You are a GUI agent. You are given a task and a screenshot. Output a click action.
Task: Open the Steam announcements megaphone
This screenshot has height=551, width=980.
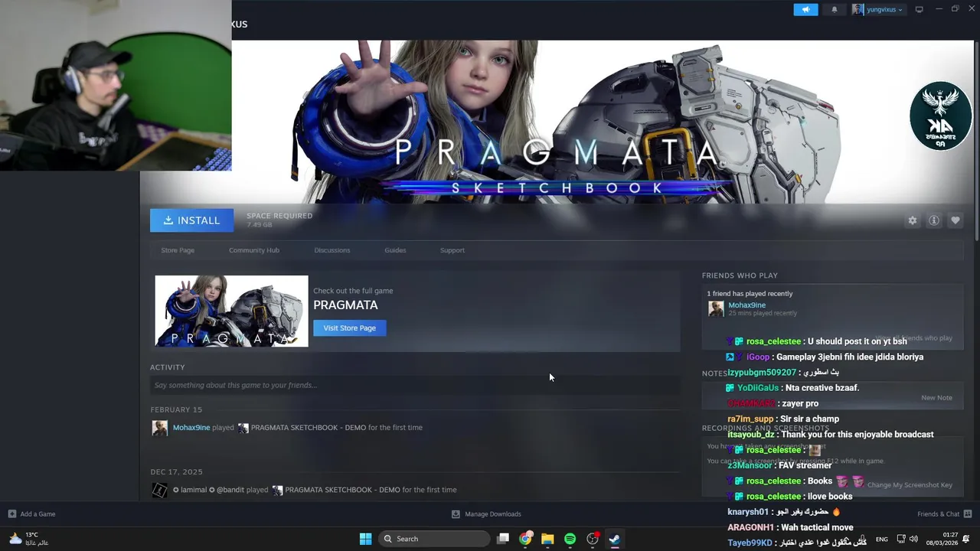click(x=805, y=9)
